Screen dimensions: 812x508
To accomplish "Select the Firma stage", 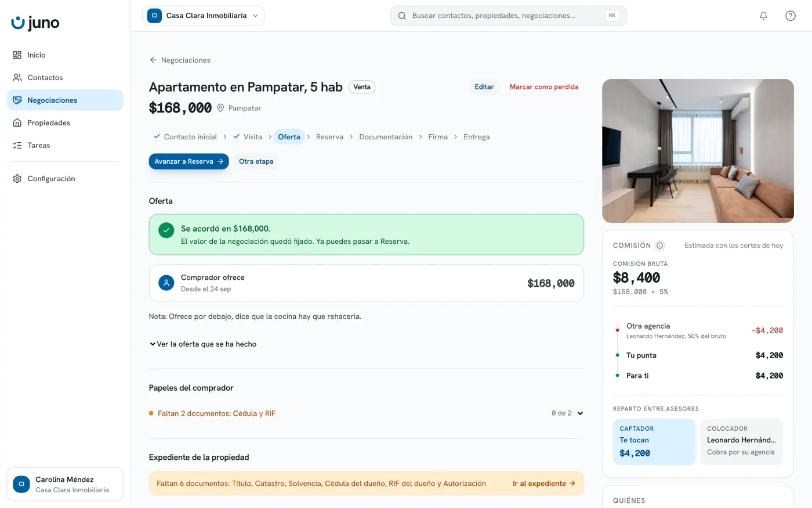I will [x=438, y=137].
